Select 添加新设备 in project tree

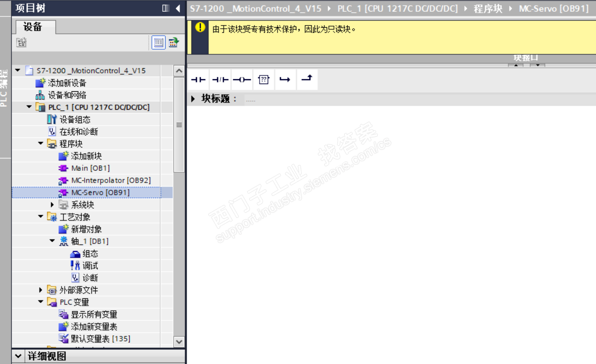point(67,83)
